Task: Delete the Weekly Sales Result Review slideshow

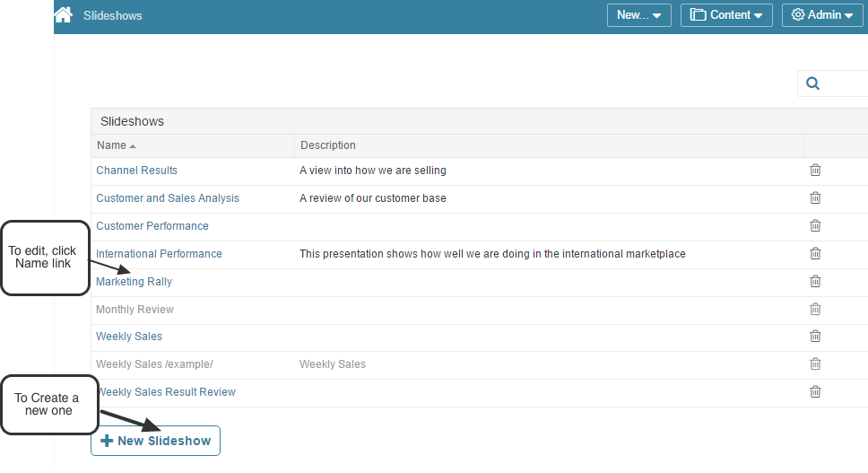Action: [x=815, y=392]
